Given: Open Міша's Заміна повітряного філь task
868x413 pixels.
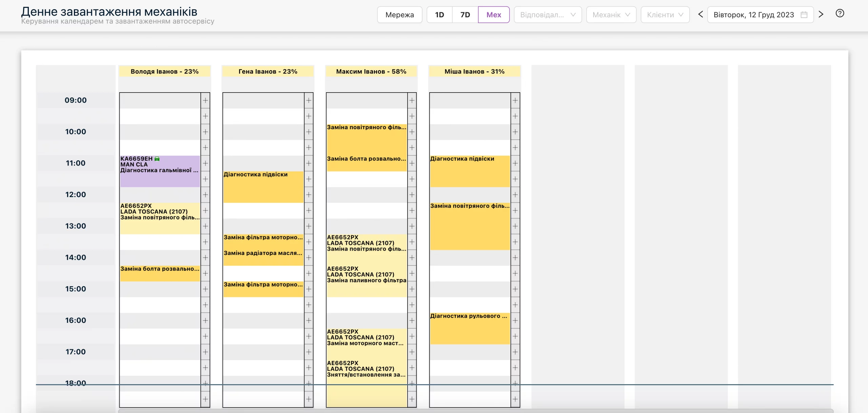Looking at the screenshot, I should (470, 226).
